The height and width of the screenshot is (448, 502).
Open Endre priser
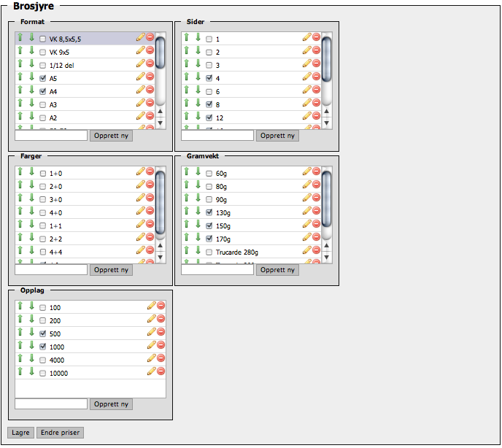61,433
